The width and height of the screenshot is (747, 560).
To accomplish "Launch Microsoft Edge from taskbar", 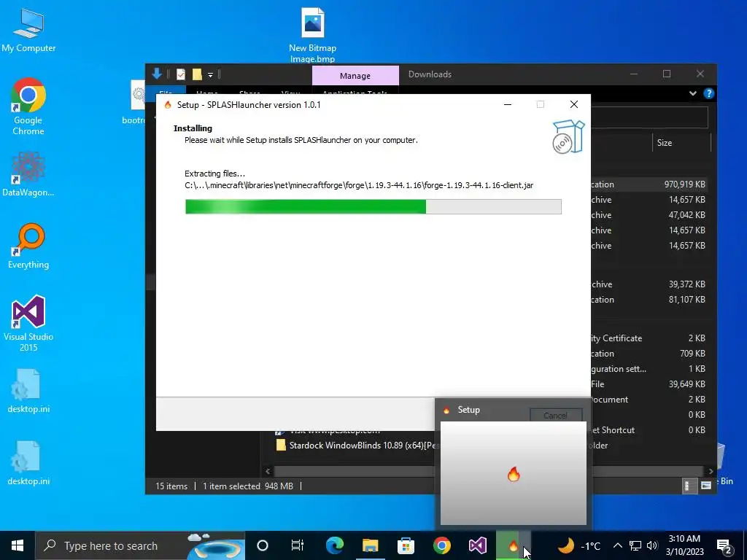I will coord(334,545).
